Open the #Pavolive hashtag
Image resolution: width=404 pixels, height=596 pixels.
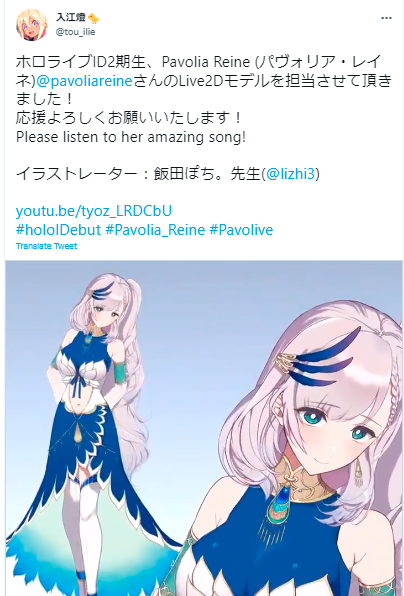point(241,230)
